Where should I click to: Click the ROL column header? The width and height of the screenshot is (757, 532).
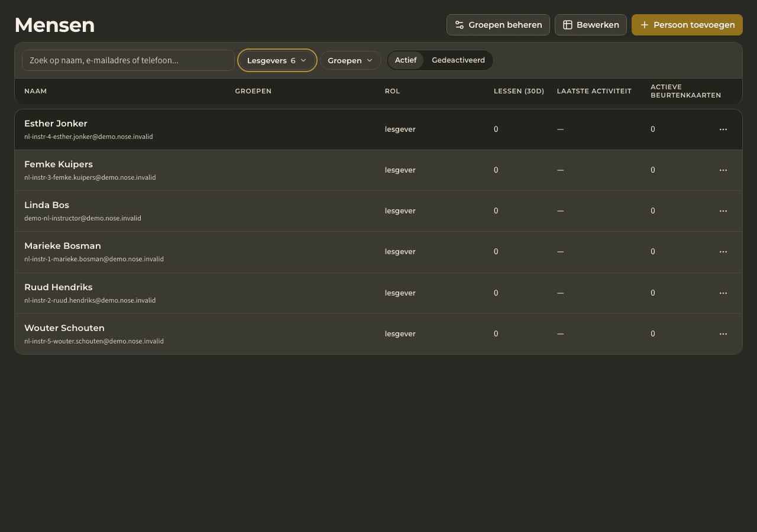[392, 91]
